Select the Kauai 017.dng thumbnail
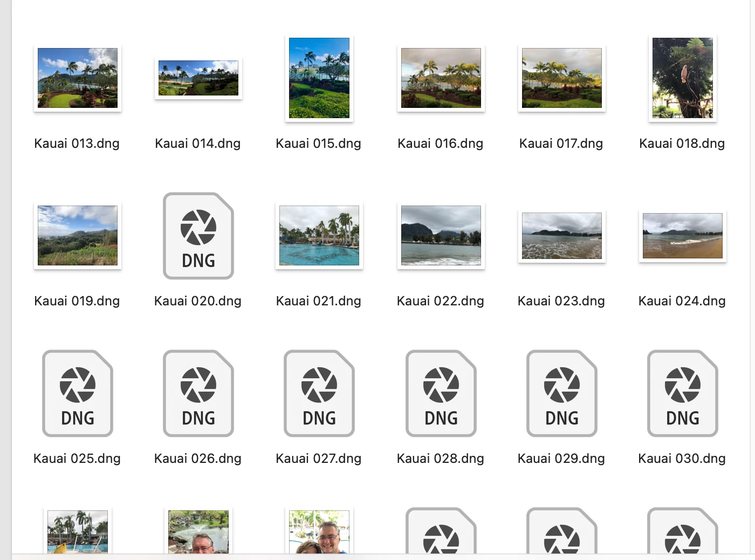 click(562, 78)
